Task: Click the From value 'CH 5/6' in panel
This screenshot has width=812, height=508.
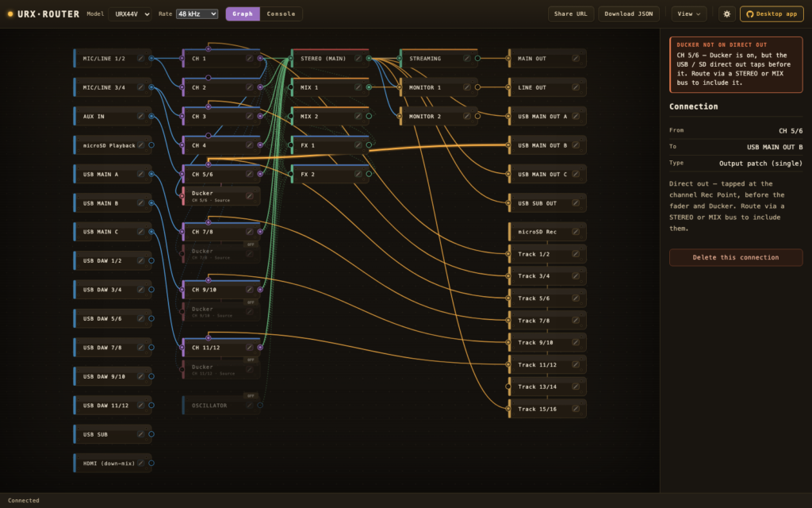Action: click(x=791, y=131)
